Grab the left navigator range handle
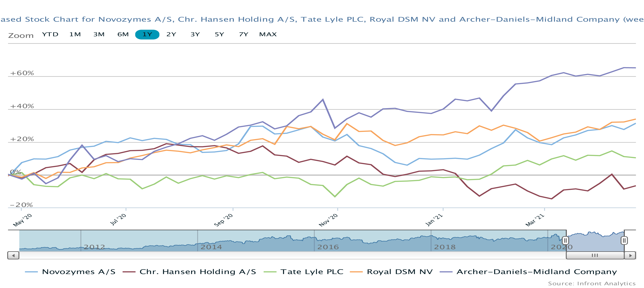 (565, 241)
